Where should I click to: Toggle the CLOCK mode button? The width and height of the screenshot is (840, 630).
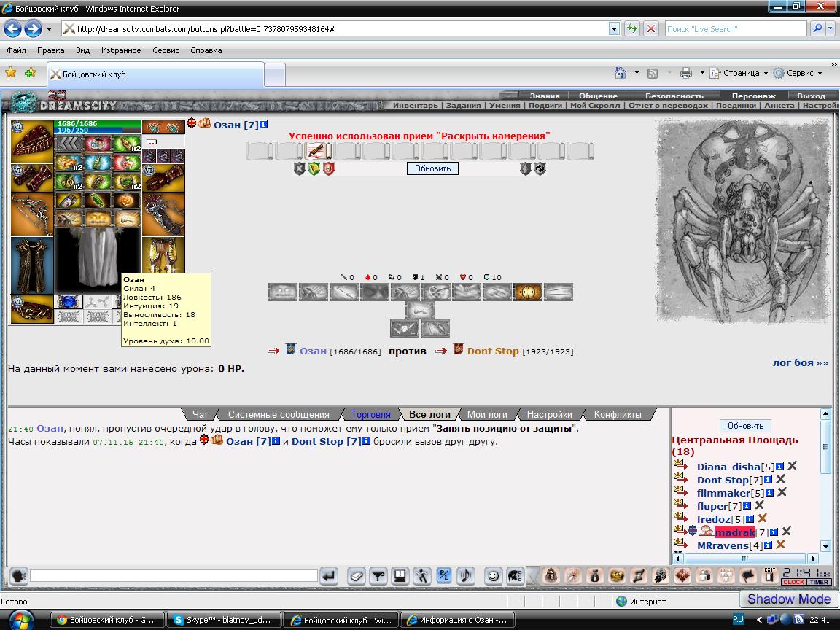click(x=794, y=582)
